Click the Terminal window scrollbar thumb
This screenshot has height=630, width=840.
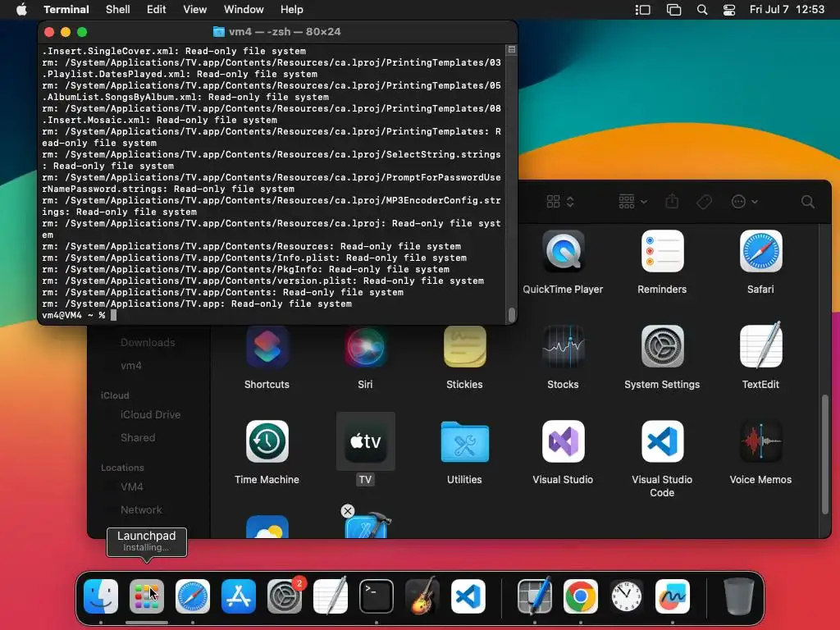(x=512, y=314)
